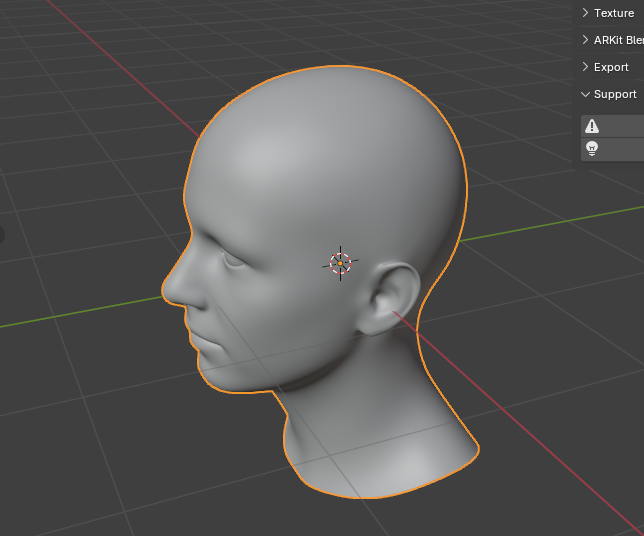Click the 3D cursor crosshair on the head
The height and width of the screenshot is (536, 644).
click(x=340, y=263)
